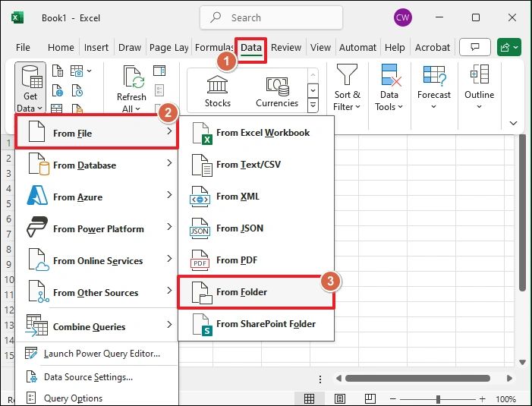Choose From Excel Workbook

257,133
